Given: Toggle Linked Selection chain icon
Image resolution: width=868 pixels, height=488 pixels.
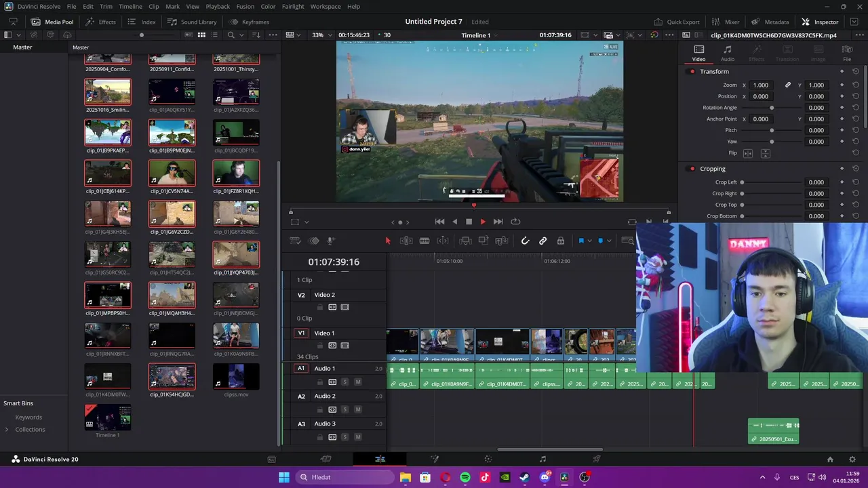Looking at the screenshot, I should click(542, 241).
